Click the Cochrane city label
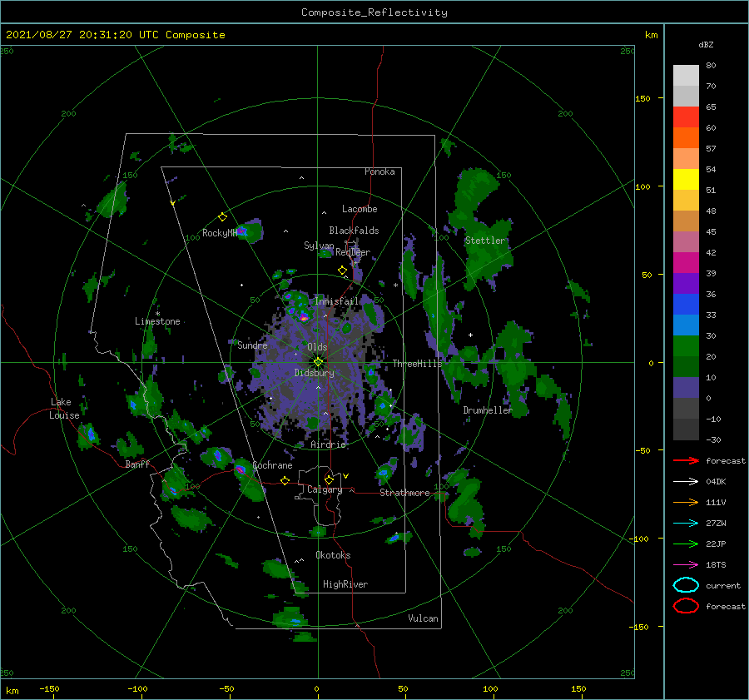 (x=272, y=465)
